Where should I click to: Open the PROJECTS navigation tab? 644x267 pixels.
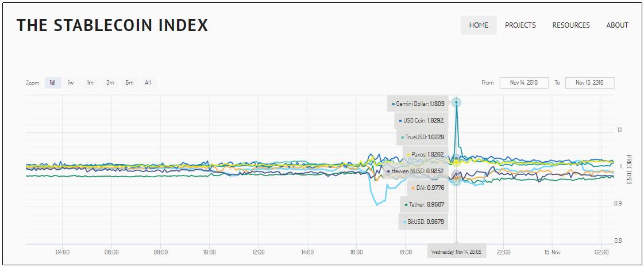click(x=520, y=25)
